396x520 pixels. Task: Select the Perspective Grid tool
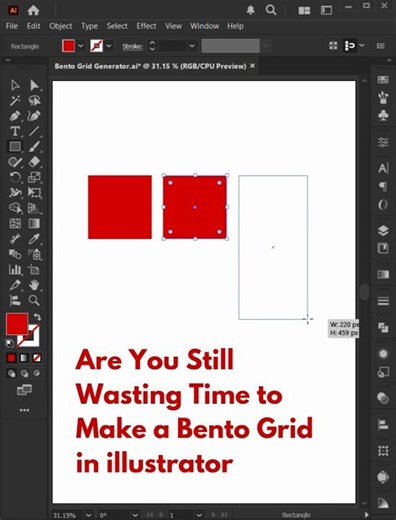point(34,208)
